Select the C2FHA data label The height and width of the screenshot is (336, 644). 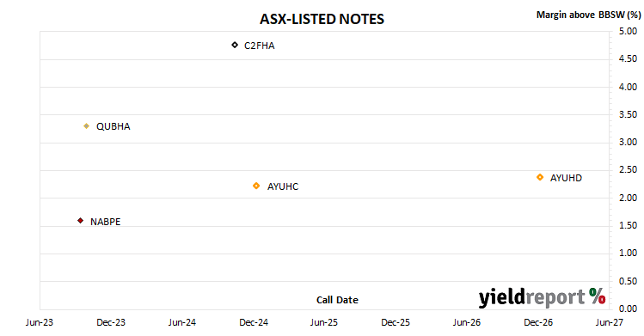(259, 46)
